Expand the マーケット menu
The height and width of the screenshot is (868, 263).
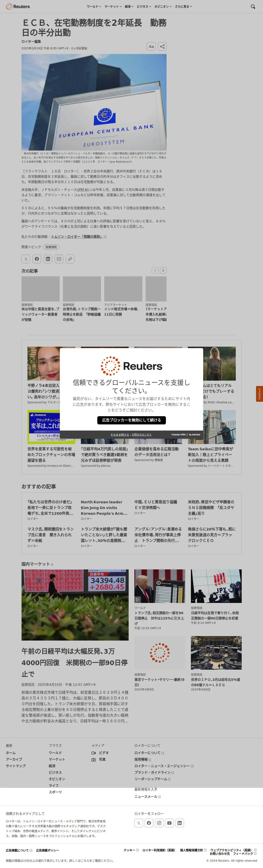point(113,6)
